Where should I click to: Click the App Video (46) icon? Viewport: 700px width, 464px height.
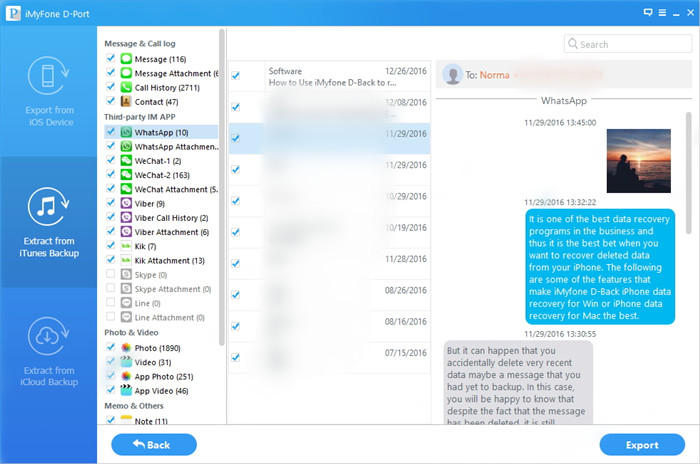pyautogui.click(x=126, y=391)
